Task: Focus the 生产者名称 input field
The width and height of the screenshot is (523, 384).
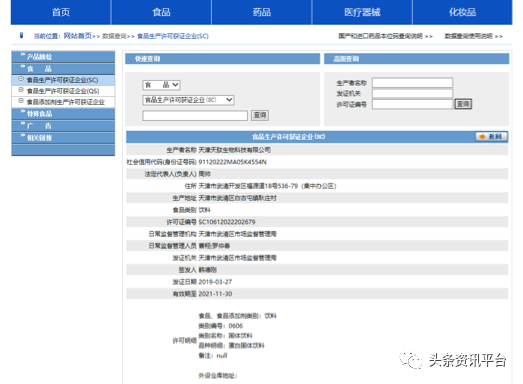Action: (413, 83)
